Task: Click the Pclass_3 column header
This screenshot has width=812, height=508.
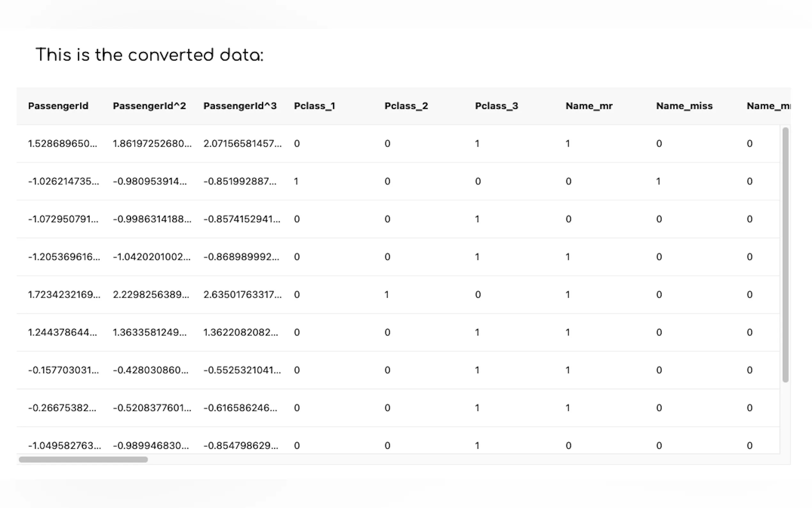Action: 496,106
